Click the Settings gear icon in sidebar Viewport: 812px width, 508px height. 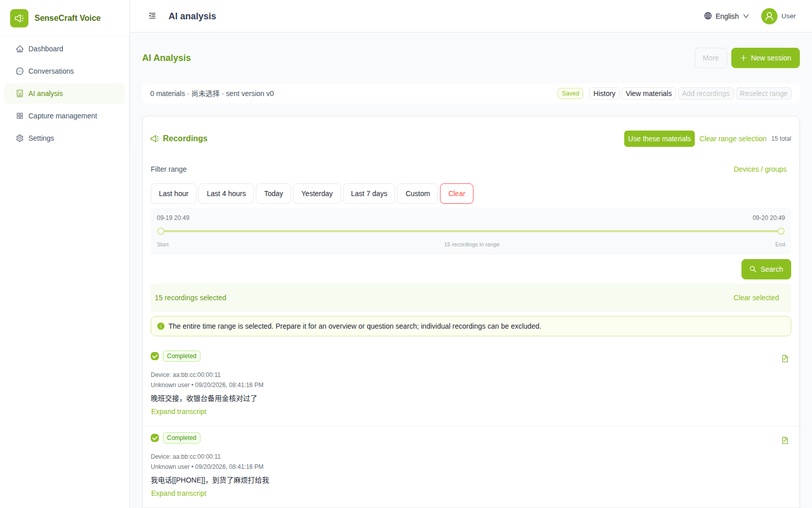[x=20, y=138]
